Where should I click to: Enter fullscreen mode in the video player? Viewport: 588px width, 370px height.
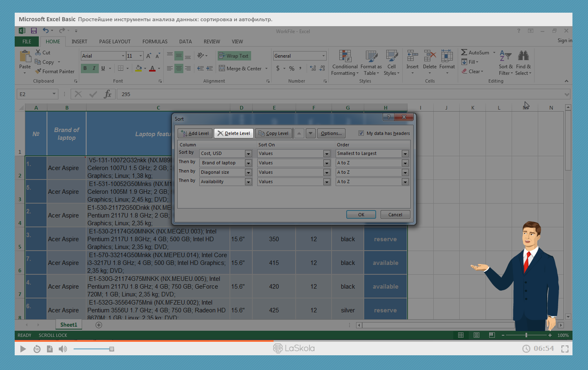point(565,349)
